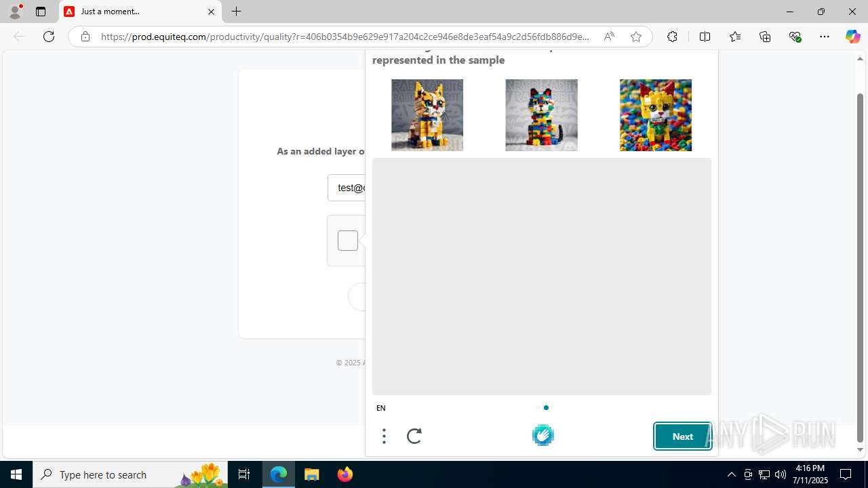Image resolution: width=868 pixels, height=488 pixels.
Task: Open Microsoft Edge from taskbar
Action: pyautogui.click(x=279, y=474)
